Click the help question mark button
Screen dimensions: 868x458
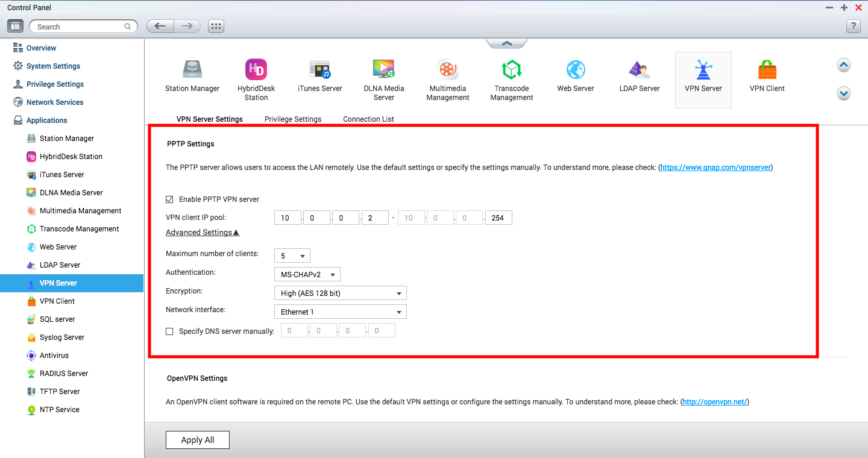[x=853, y=27]
